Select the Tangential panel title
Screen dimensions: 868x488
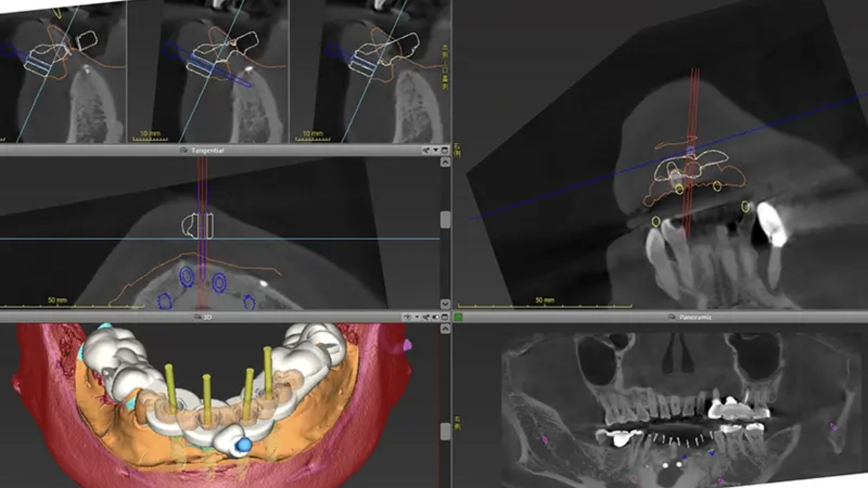[208, 150]
